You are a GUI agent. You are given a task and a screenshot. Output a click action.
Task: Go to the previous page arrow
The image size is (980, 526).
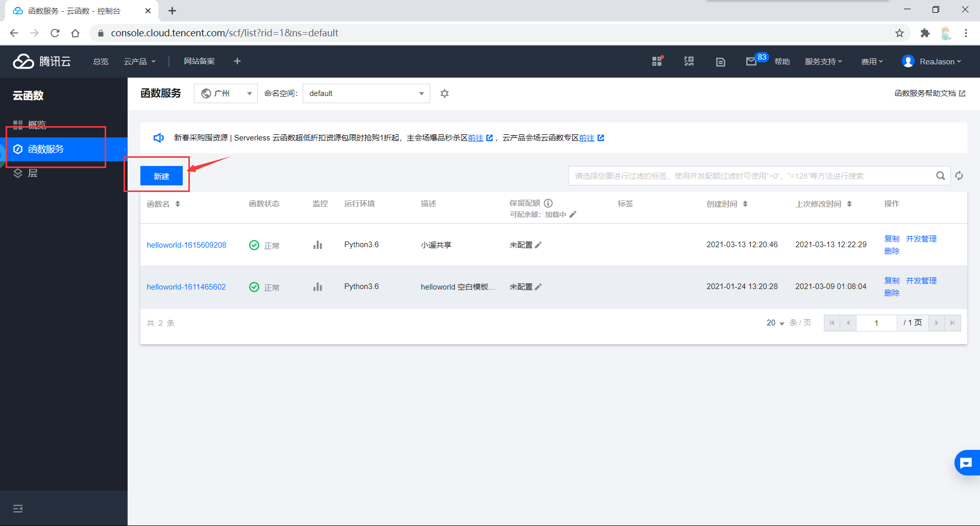[x=848, y=323]
